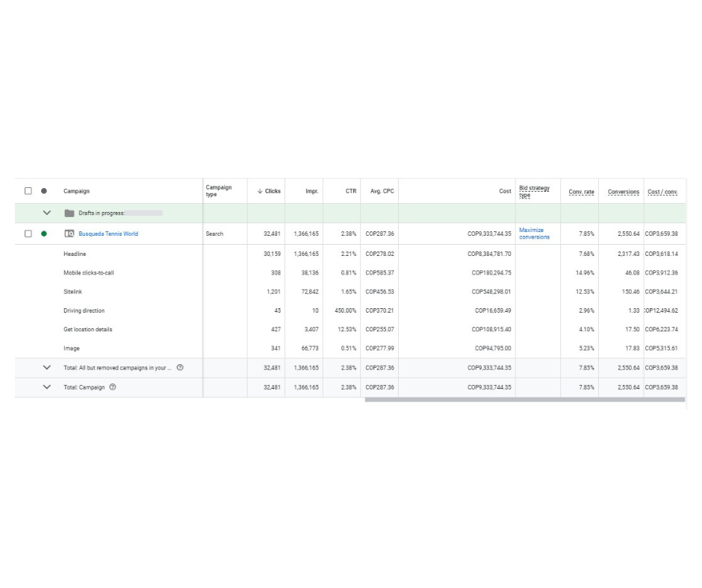The width and height of the screenshot is (702, 588).
Task: Sort by the Impr. column header
Action: (312, 191)
